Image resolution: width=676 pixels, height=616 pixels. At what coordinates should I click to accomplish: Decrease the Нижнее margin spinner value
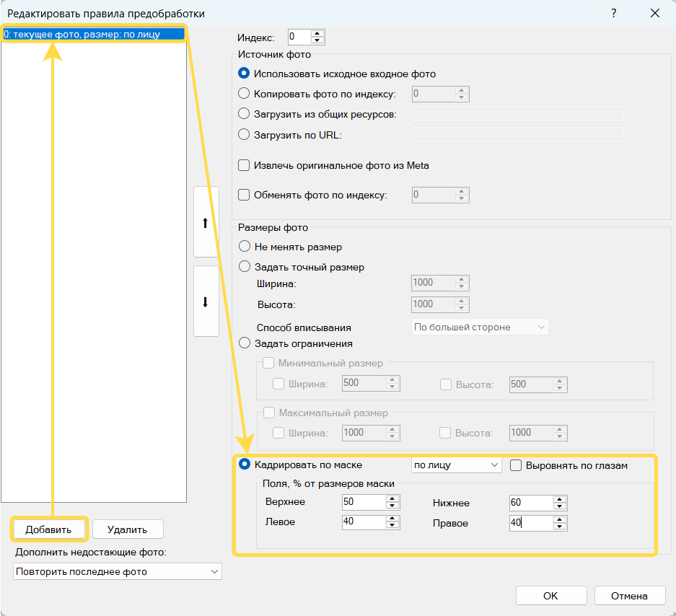coord(560,506)
